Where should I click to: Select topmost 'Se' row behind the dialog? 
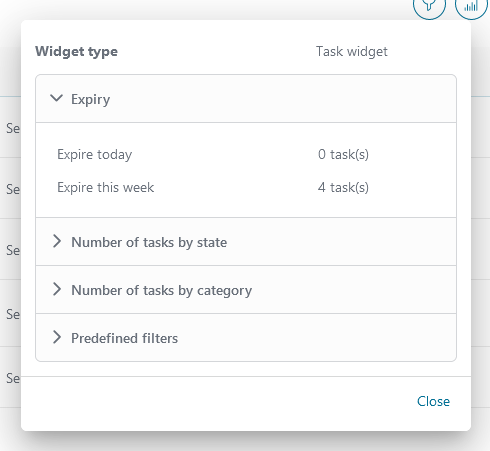13,128
